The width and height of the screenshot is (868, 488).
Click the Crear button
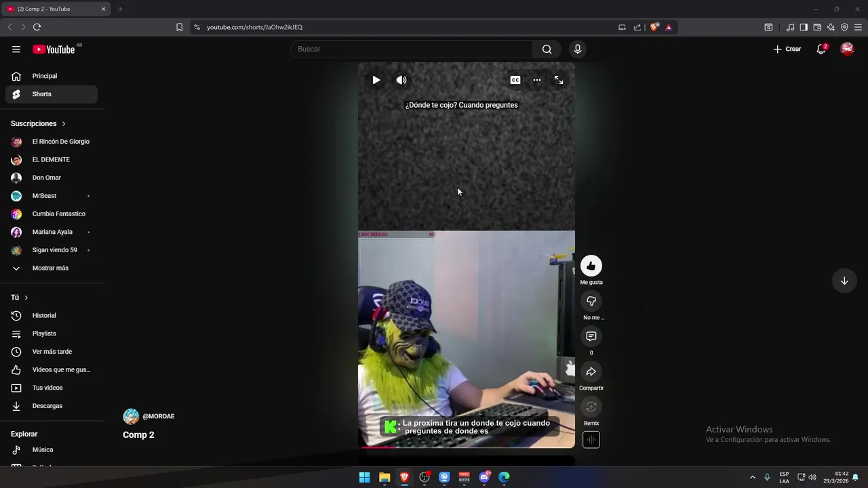click(x=787, y=49)
